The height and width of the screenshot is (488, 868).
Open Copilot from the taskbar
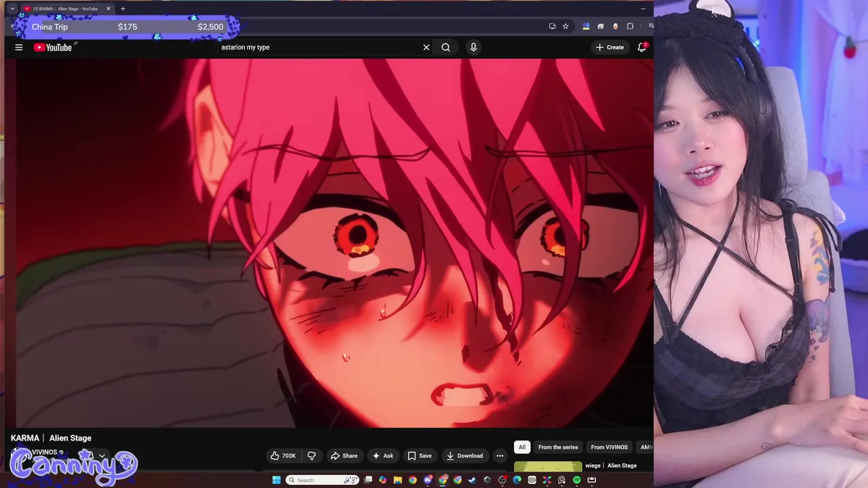coord(382,480)
